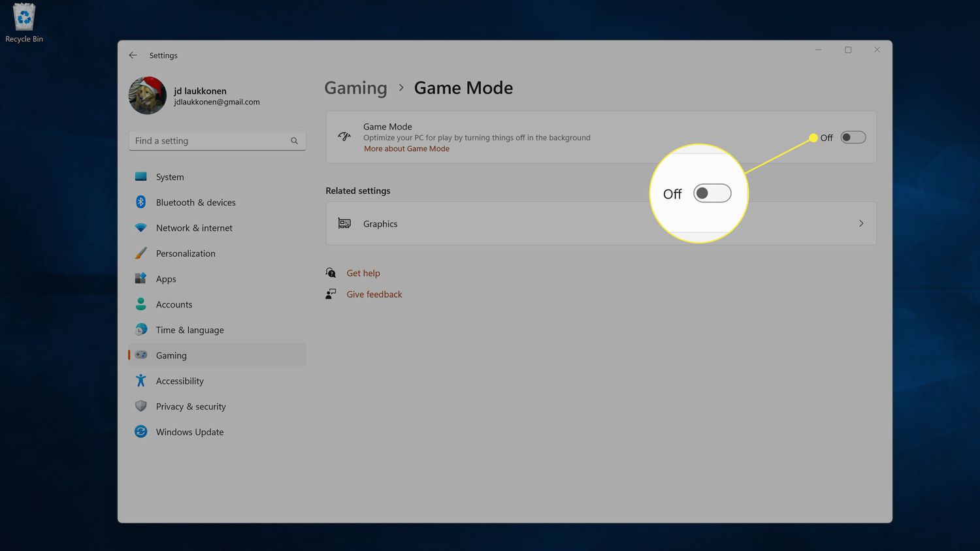Click the Graphics chevron arrow
980x551 pixels.
point(861,223)
